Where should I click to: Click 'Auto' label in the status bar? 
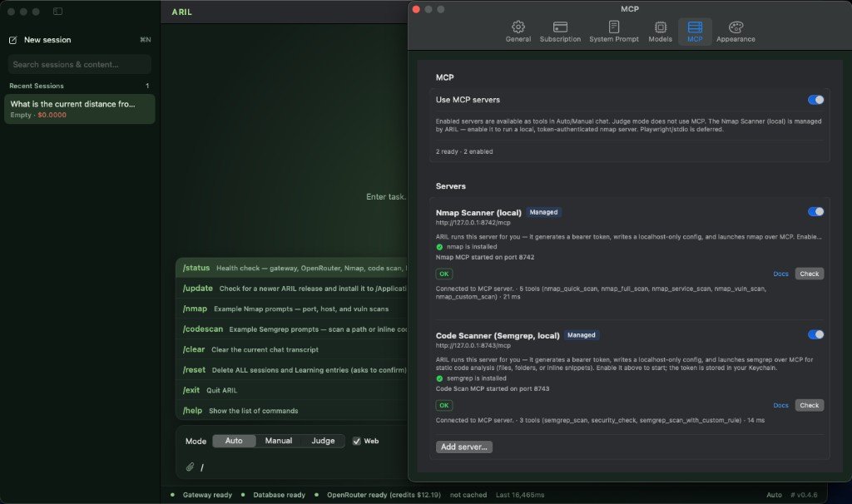774,495
